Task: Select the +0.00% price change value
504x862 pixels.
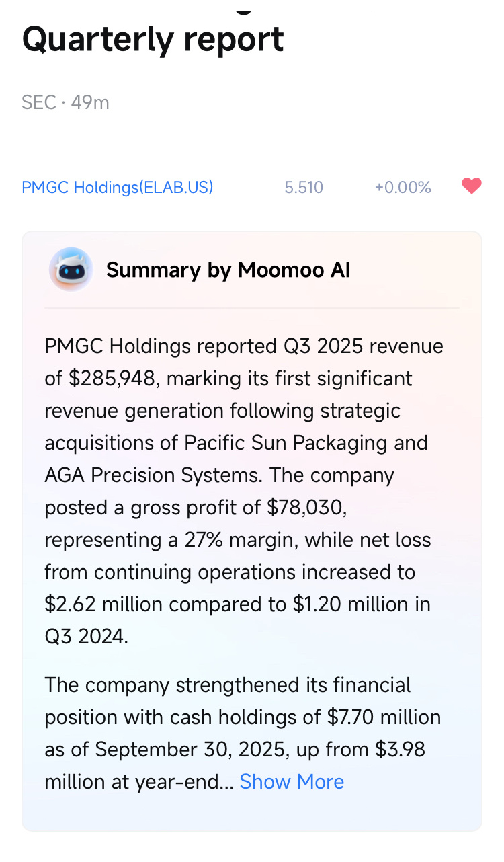Action: coord(403,187)
